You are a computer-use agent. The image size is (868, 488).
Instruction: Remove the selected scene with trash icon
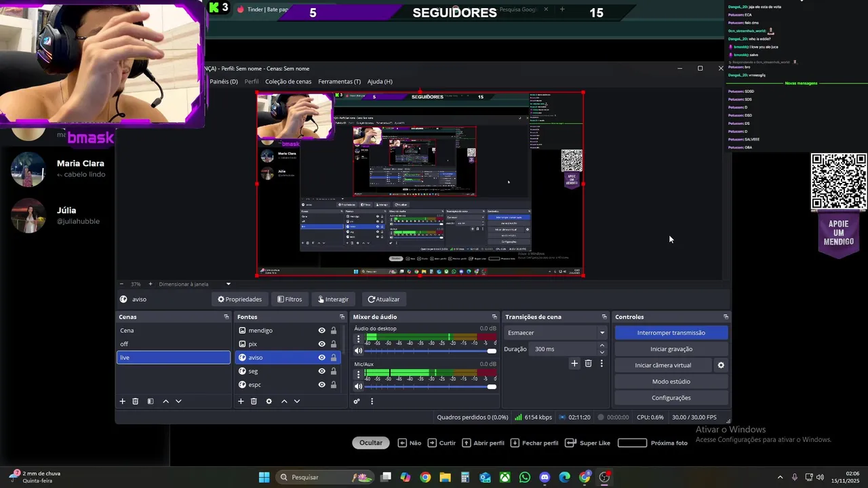pos(135,401)
